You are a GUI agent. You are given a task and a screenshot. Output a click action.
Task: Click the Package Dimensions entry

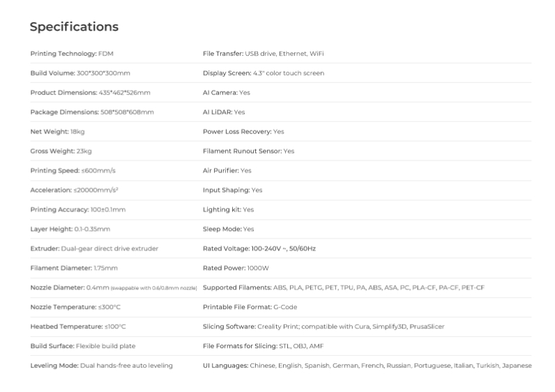tap(92, 112)
